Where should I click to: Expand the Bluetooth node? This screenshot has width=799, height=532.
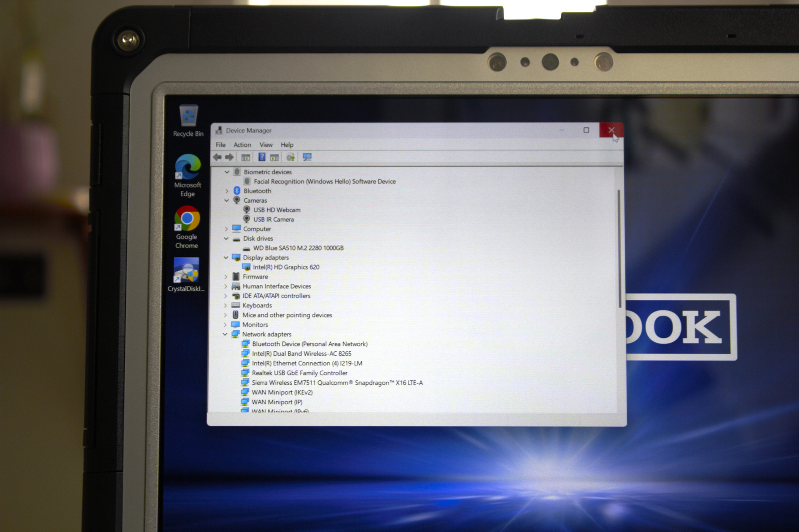point(227,191)
